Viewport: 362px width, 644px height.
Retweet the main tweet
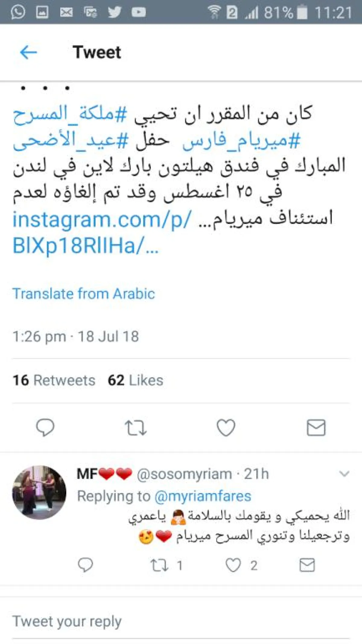coord(136,428)
